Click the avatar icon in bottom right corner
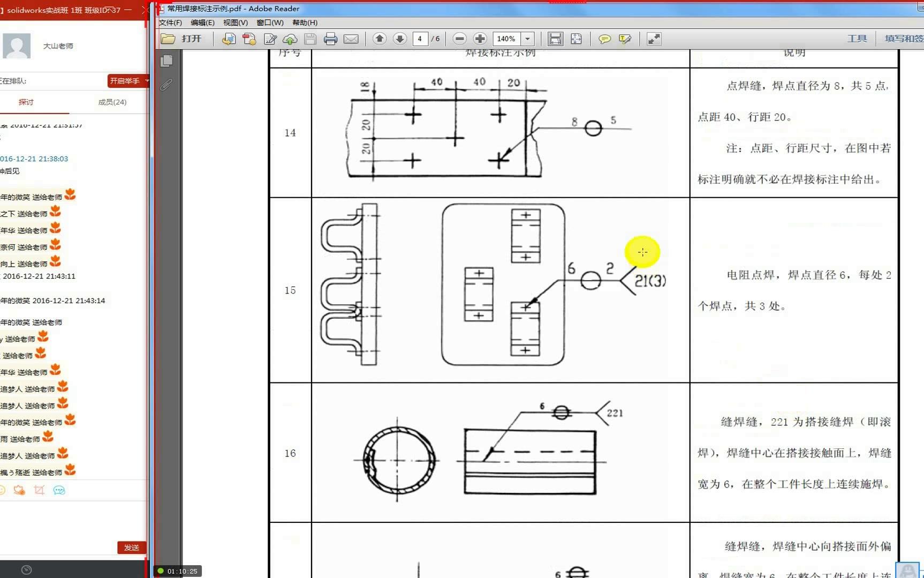This screenshot has width=924, height=578. tap(908, 570)
